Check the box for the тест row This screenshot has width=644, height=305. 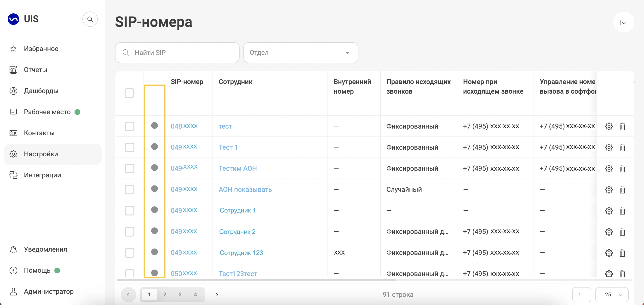coord(129,126)
